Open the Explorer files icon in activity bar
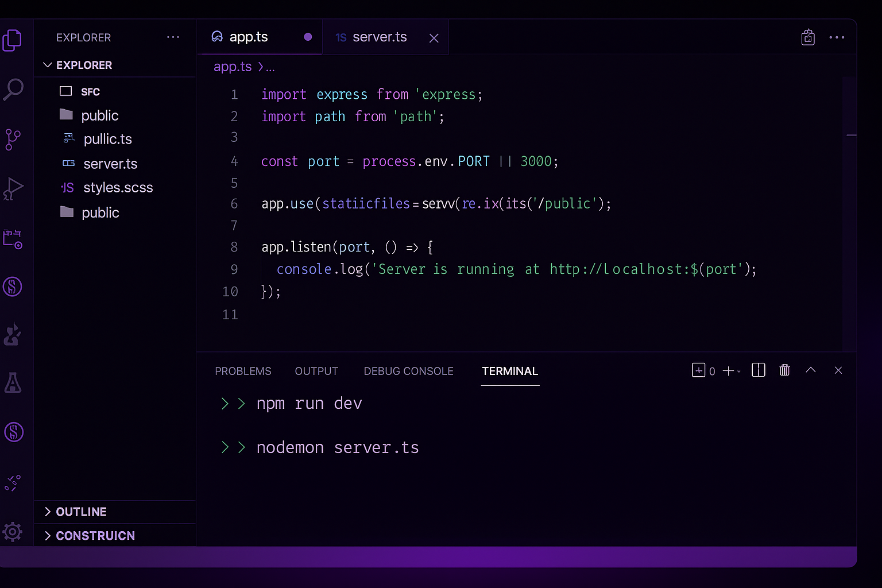The image size is (882, 588). [12, 41]
